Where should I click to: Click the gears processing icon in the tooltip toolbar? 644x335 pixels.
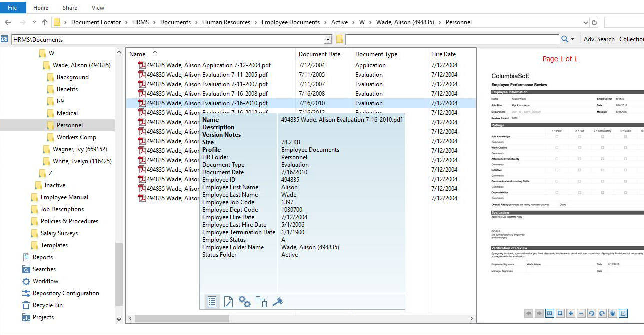click(x=244, y=302)
